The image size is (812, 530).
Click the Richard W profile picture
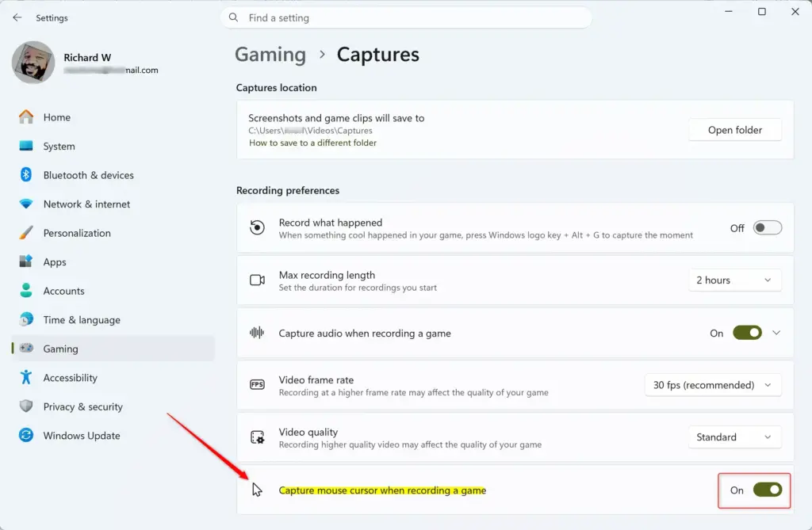tap(33, 62)
